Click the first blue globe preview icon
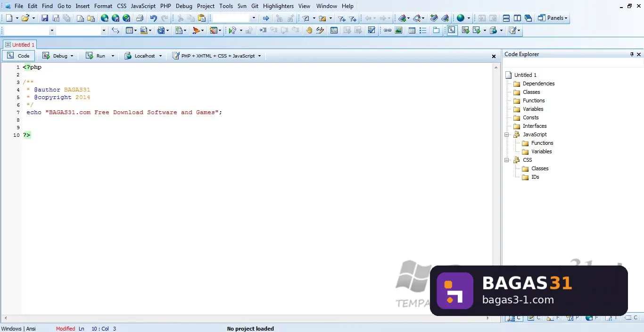The width and height of the screenshot is (644, 332). (x=105, y=18)
